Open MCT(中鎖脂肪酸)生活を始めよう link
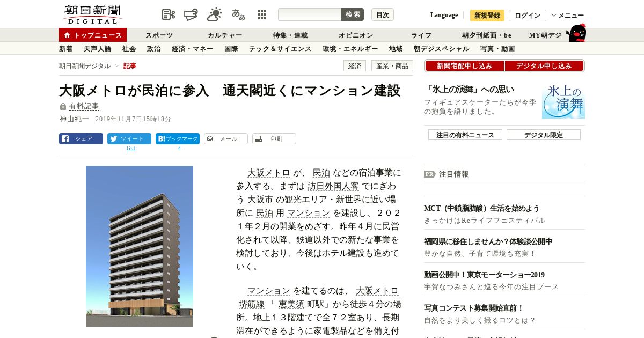The height and width of the screenshot is (338, 644). 482,208
